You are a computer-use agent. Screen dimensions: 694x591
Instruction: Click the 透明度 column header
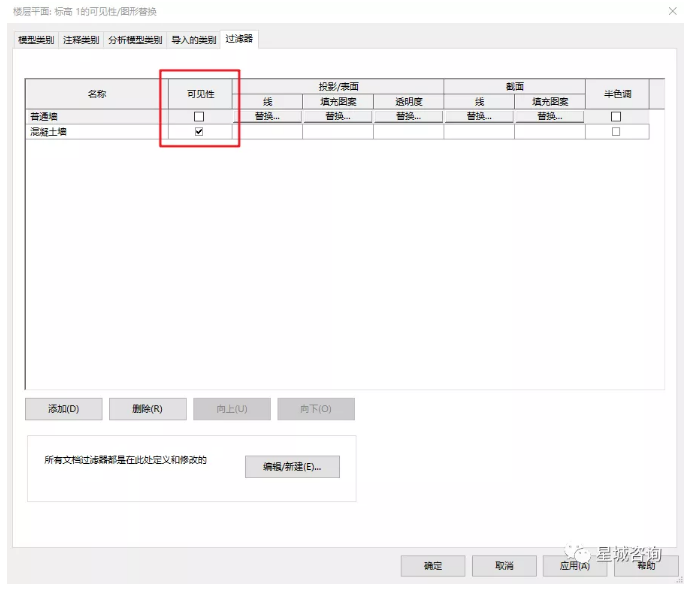pos(409,101)
